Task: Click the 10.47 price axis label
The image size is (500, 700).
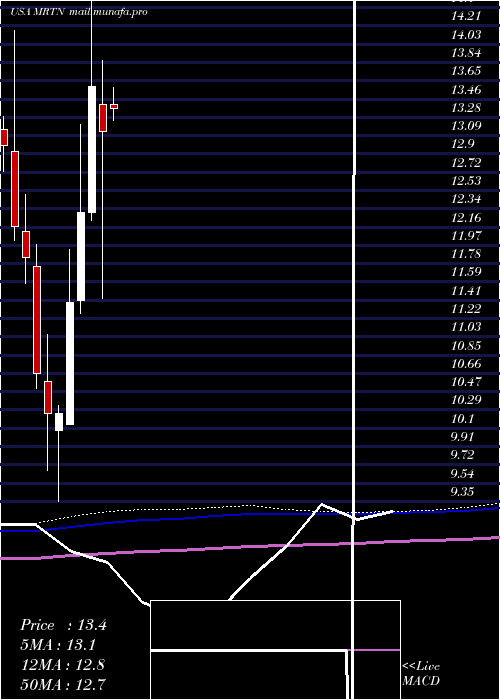Action: pos(466,382)
